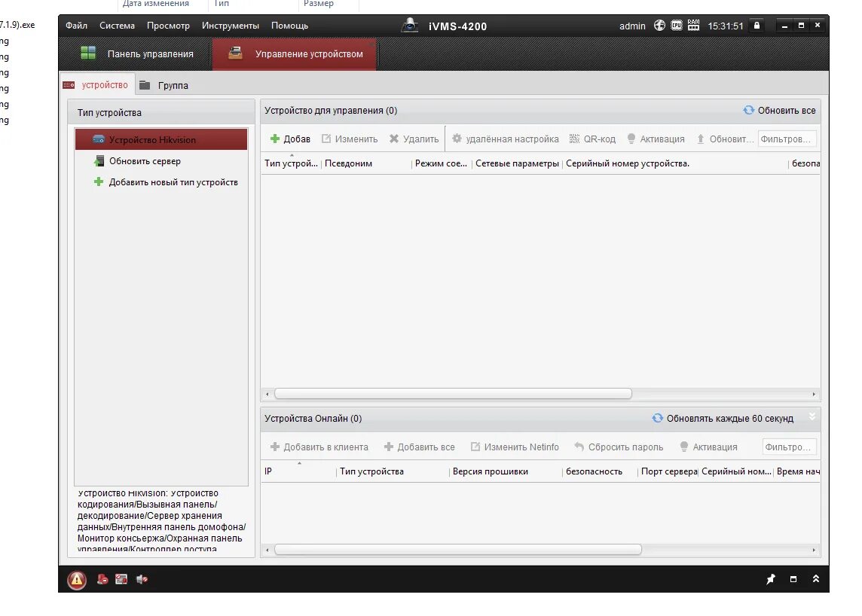Click the alarm light icon in bottom bar
Viewport: 862px width, 616px height.
coord(102,579)
